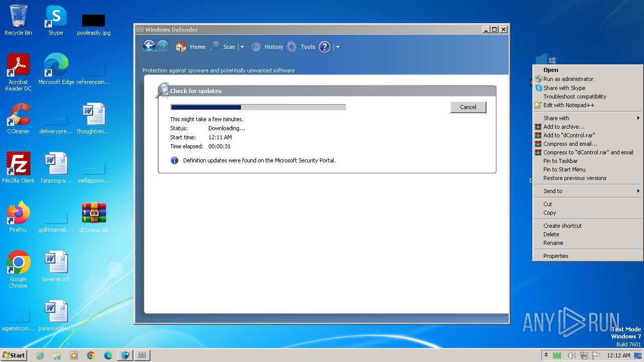Select the thoughtres... Word document icon

pos(94,119)
